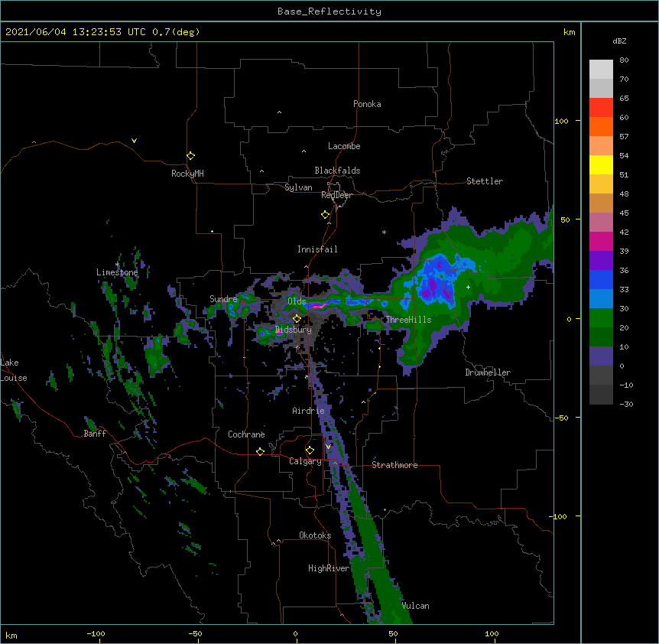Select the Lake Louise label
This screenshot has height=644, width=659.
[14, 370]
